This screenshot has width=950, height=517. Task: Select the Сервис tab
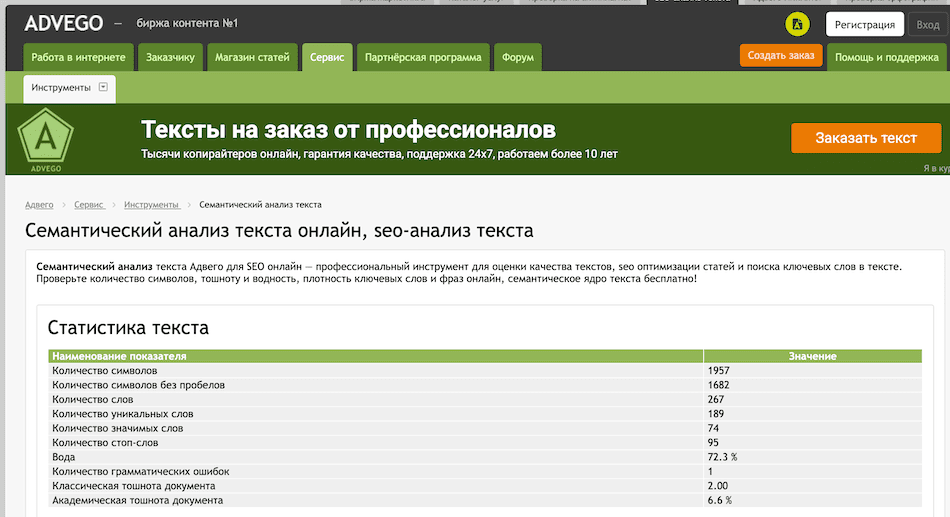tap(327, 57)
